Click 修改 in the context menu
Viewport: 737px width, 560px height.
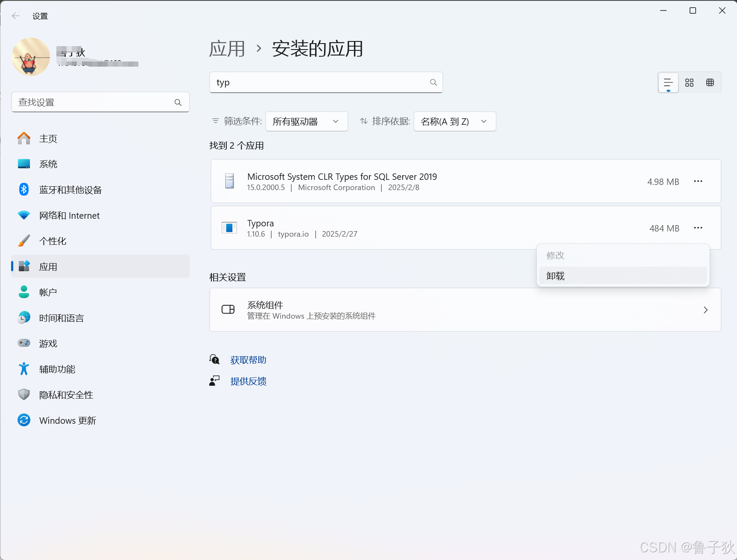pyautogui.click(x=623, y=255)
